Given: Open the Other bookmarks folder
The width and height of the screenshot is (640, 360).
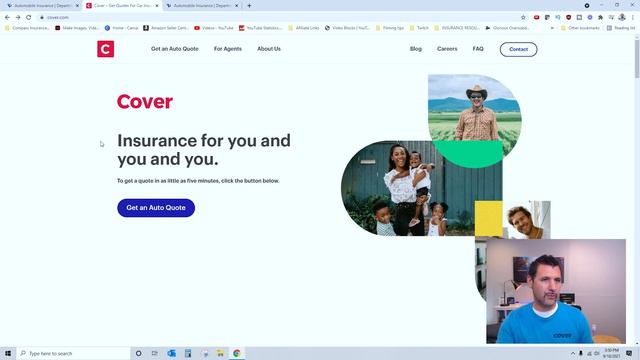Looking at the screenshot, I should tap(580, 28).
